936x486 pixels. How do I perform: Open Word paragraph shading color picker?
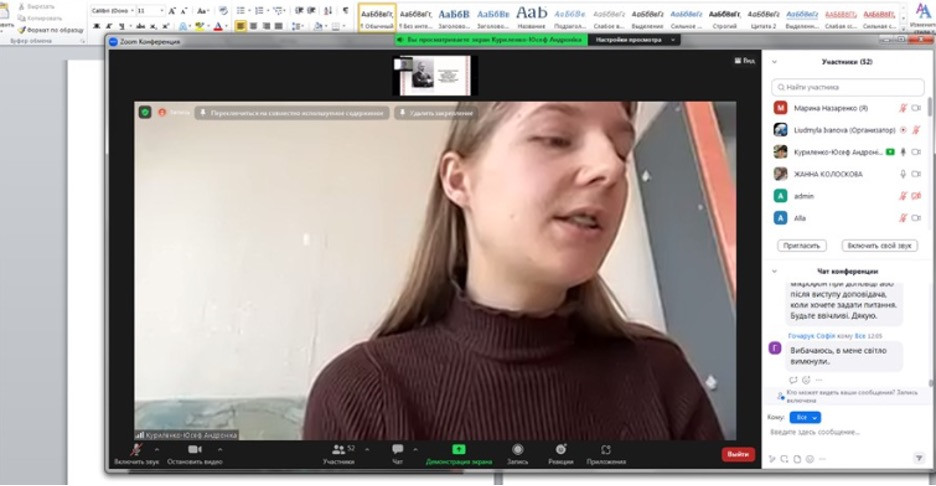318,26
